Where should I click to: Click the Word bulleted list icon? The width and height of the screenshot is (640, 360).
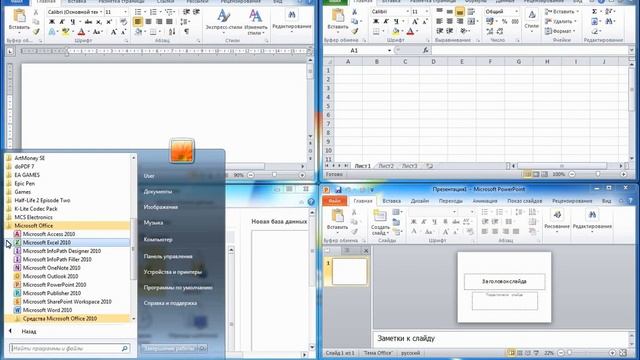(139, 12)
